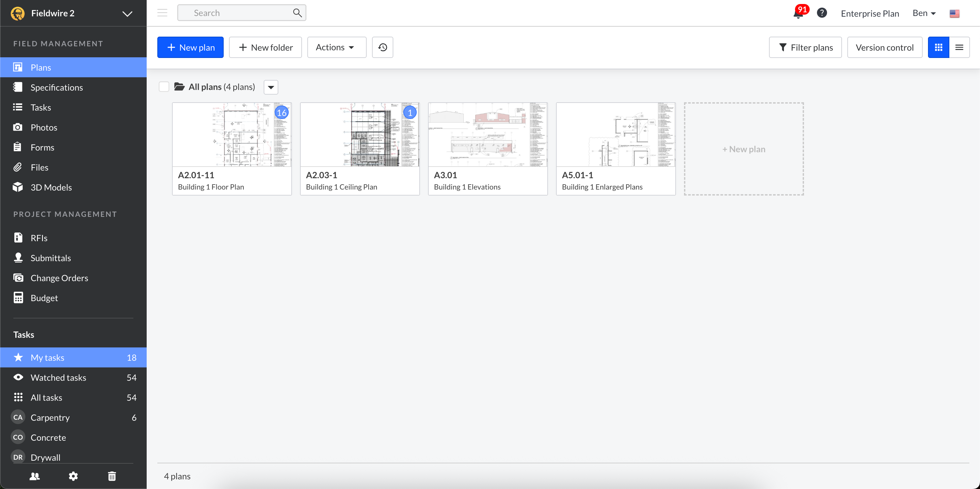This screenshot has height=489, width=980.
Task: Open Watched tasks in sidebar
Action: coord(58,378)
